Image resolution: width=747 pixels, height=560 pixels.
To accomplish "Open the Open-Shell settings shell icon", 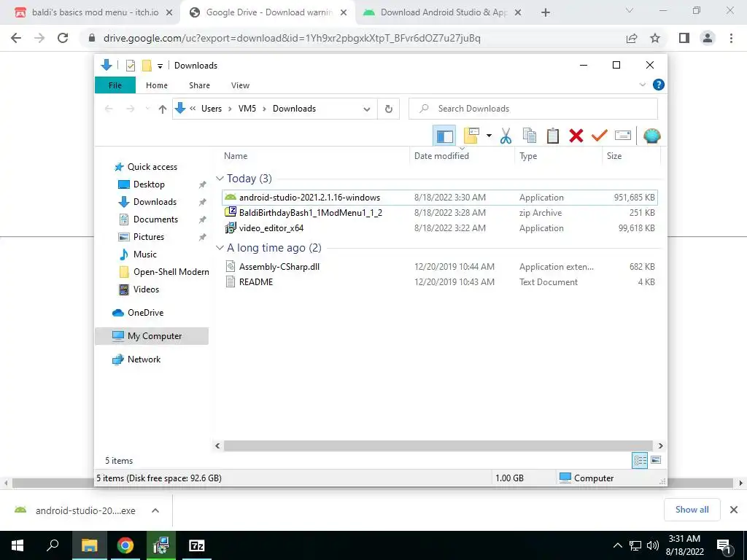I will (x=651, y=136).
